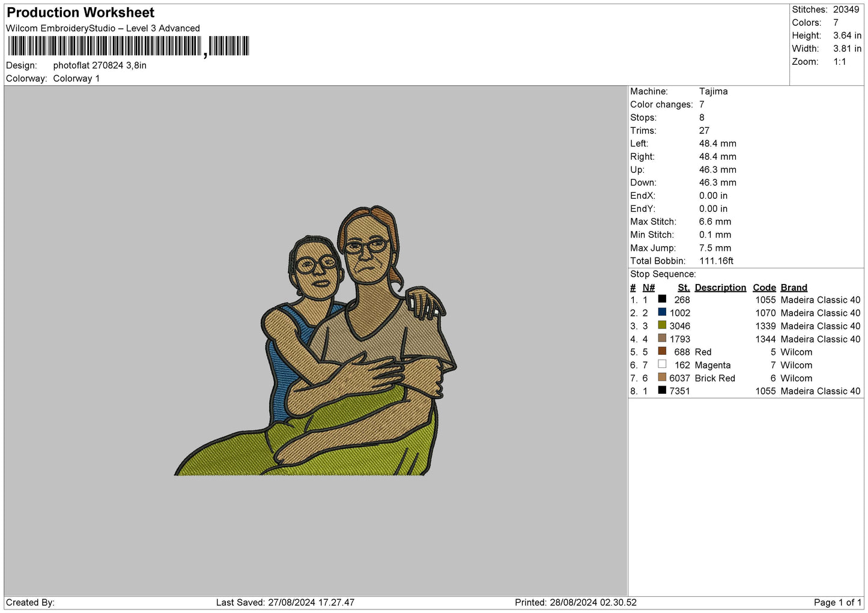Click the Trims value 27

click(704, 131)
